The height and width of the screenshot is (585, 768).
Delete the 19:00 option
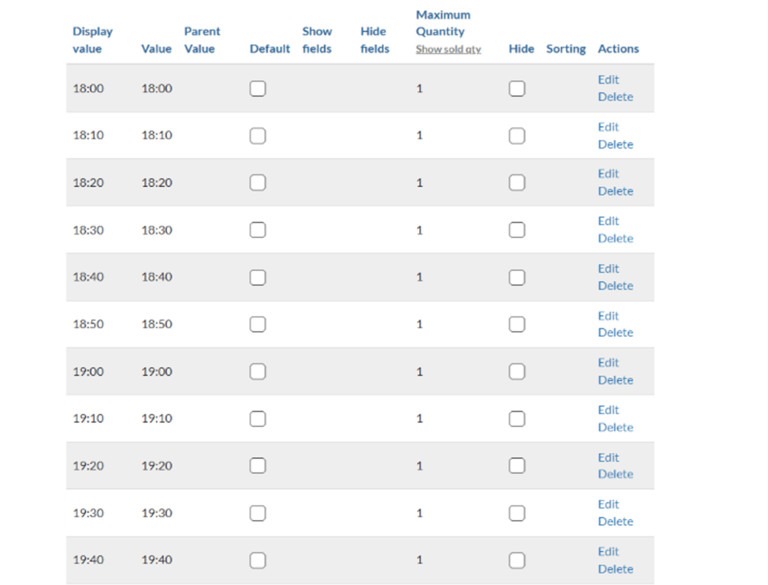616,380
